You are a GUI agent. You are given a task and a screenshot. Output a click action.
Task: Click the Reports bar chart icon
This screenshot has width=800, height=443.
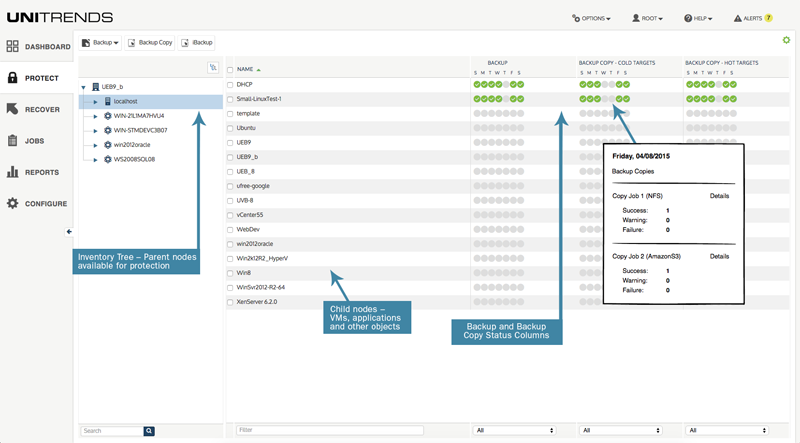pyautogui.click(x=13, y=172)
